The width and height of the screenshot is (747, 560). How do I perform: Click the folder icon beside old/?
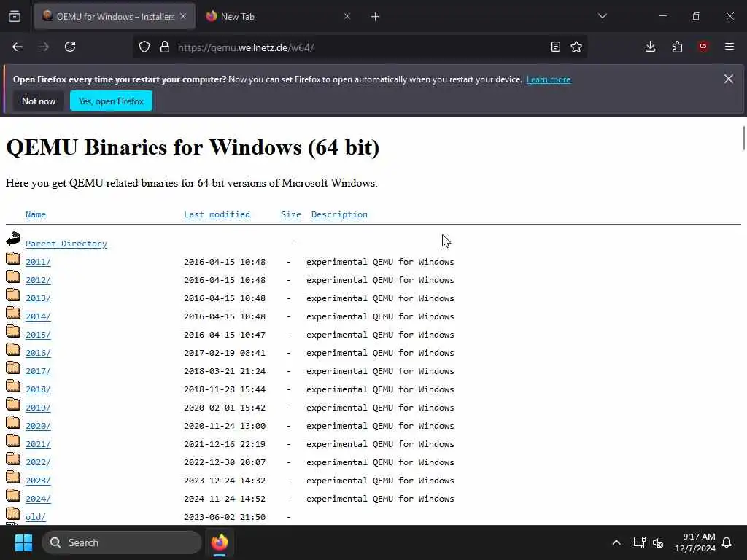[x=13, y=513]
